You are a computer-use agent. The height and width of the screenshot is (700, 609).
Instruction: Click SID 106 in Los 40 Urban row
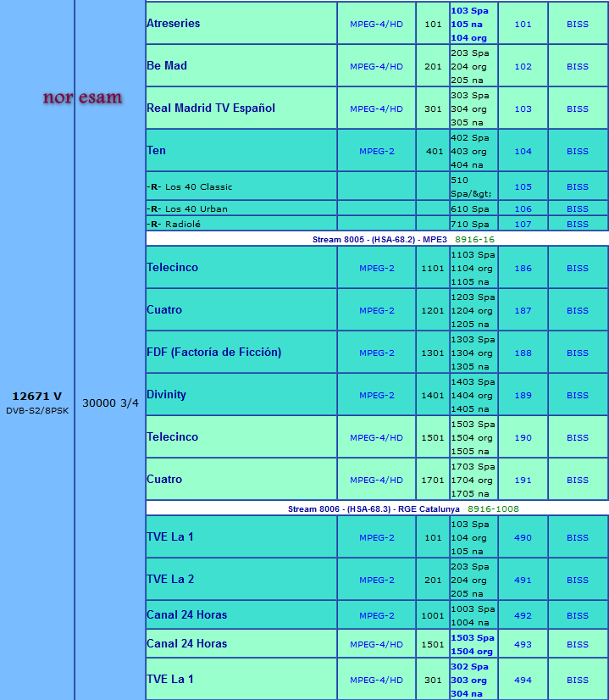point(523,209)
